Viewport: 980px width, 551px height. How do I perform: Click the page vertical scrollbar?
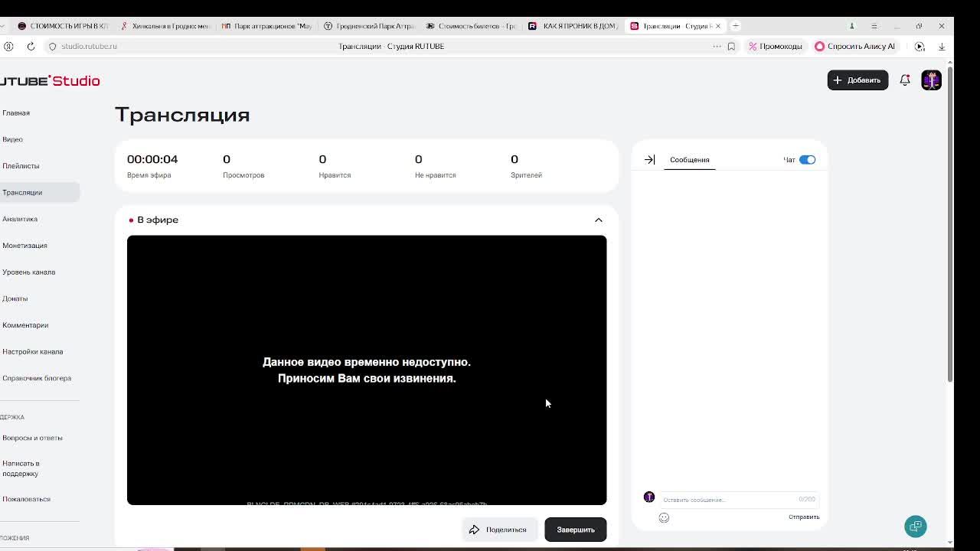[950, 226]
